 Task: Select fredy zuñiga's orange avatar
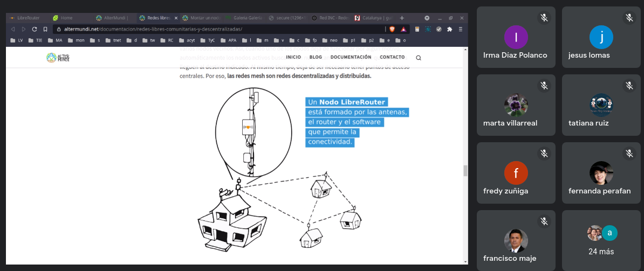[x=516, y=173]
